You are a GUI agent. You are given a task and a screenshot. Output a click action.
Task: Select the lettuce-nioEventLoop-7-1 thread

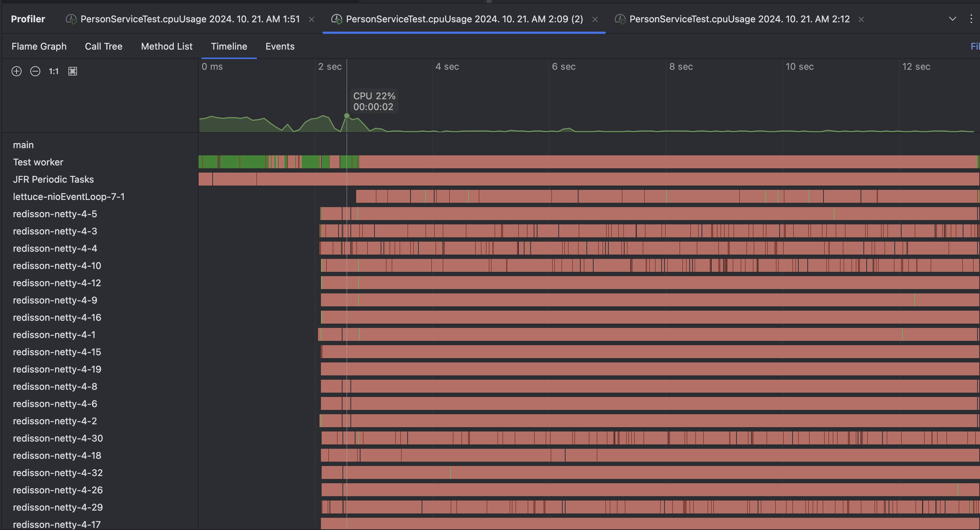point(69,197)
